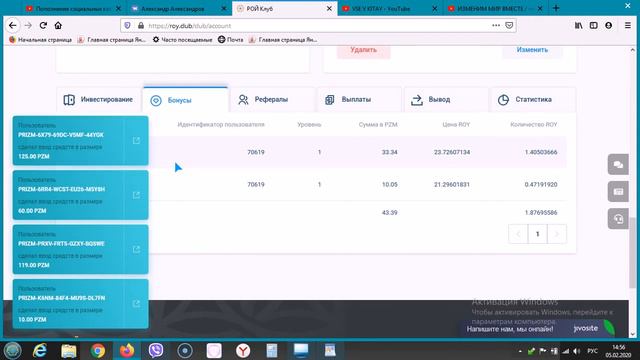
Task: Open the message form side widget
Action: pyautogui.click(x=618, y=191)
